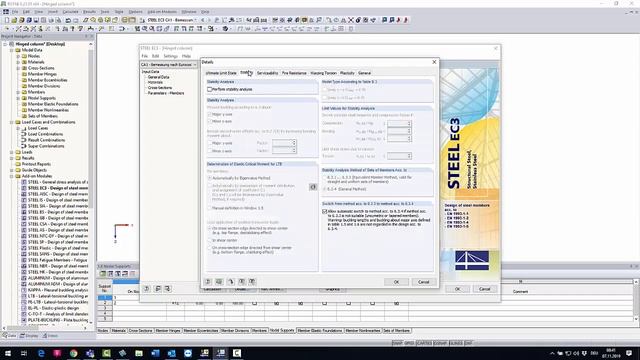Open the Serviceability tab in Details
The image size is (640, 360).
[x=267, y=73]
